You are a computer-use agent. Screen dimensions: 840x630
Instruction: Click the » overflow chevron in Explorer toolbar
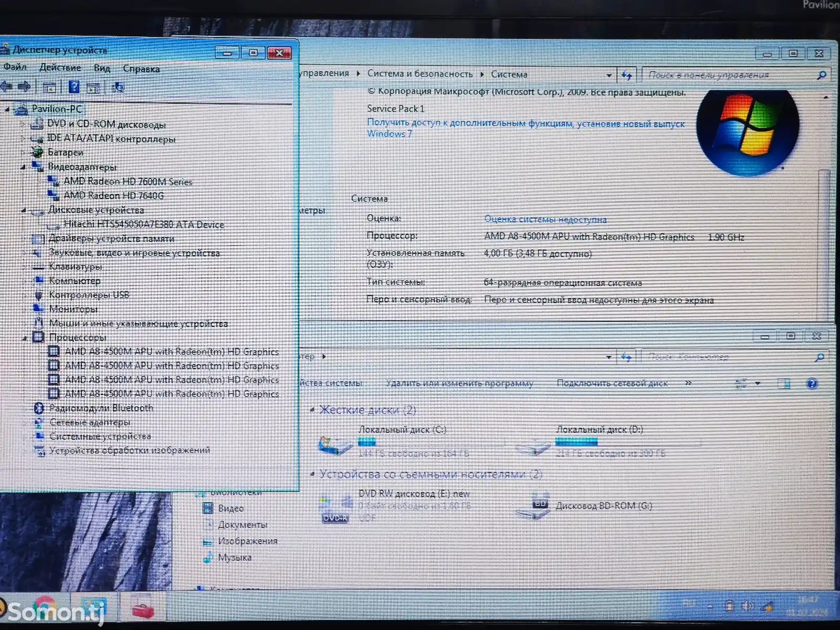point(688,383)
